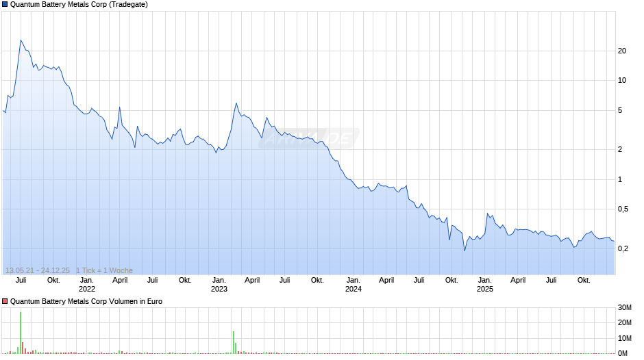The height and width of the screenshot is (360, 644).
Task: Click the price axis label '0,5'
Action: pos(623,209)
